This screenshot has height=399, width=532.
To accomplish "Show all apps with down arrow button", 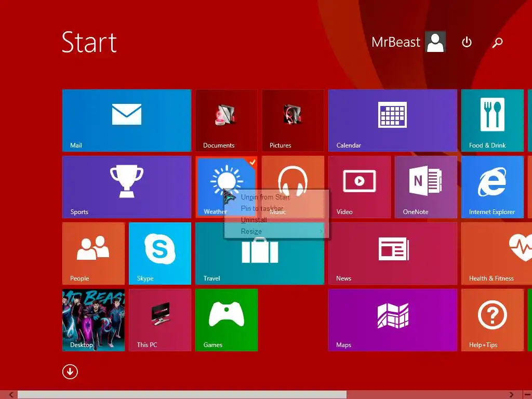I will [x=70, y=371].
